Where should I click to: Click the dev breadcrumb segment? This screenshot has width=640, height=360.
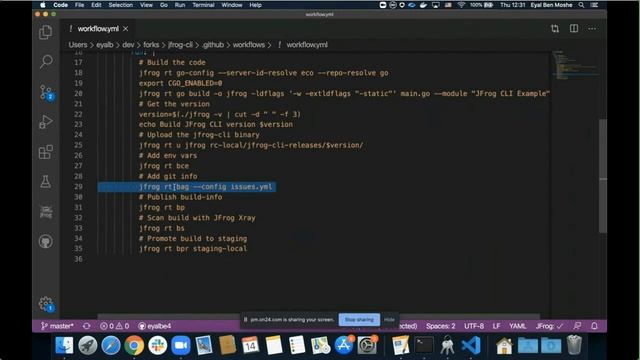pyautogui.click(x=128, y=45)
